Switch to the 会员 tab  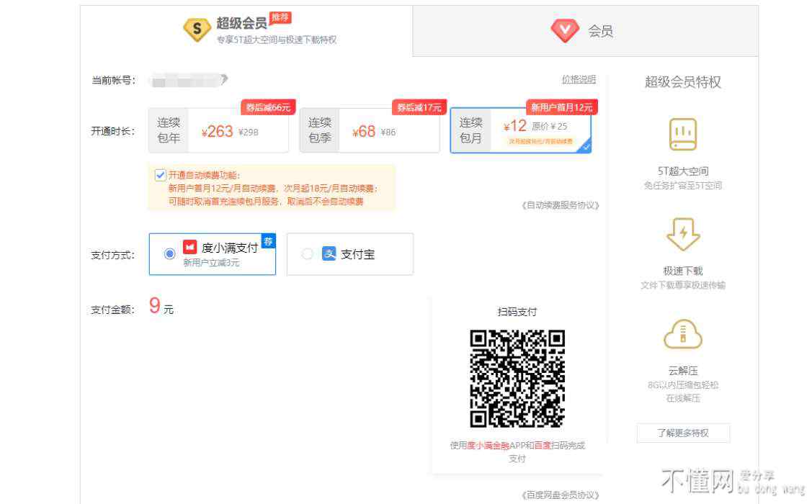pos(585,30)
